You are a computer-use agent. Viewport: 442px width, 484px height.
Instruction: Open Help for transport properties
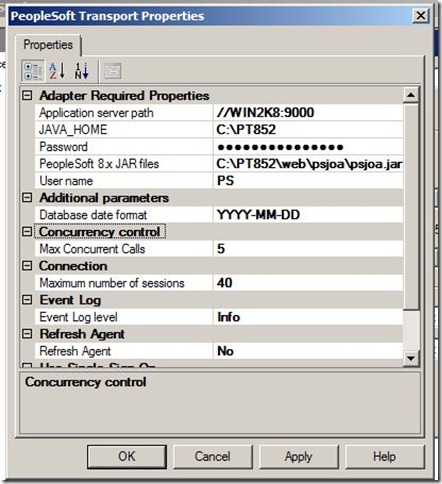pyautogui.click(x=385, y=456)
